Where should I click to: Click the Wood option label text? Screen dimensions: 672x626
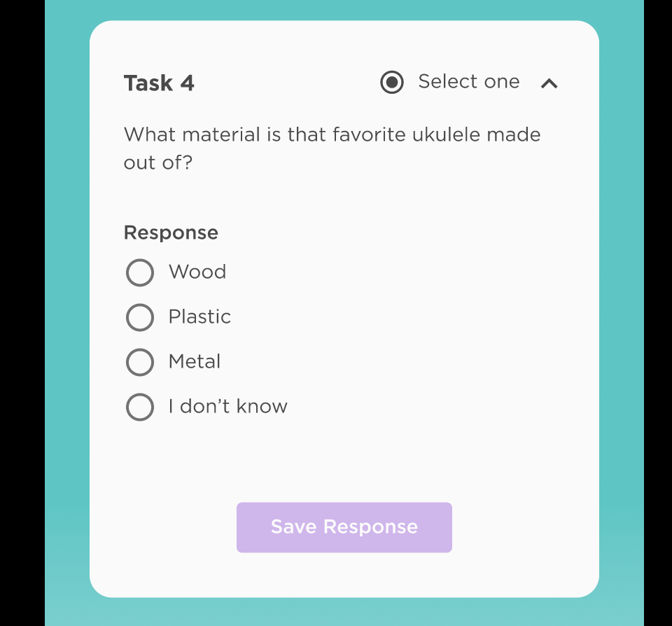[197, 272]
